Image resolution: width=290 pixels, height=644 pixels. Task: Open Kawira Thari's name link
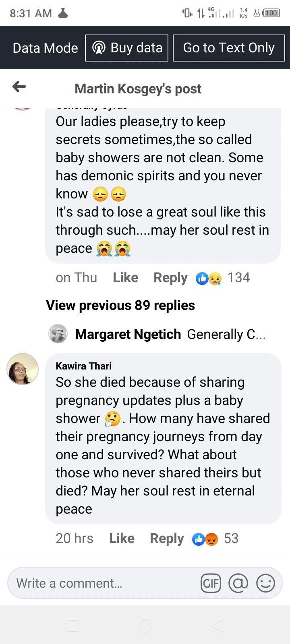pyautogui.click(x=83, y=366)
